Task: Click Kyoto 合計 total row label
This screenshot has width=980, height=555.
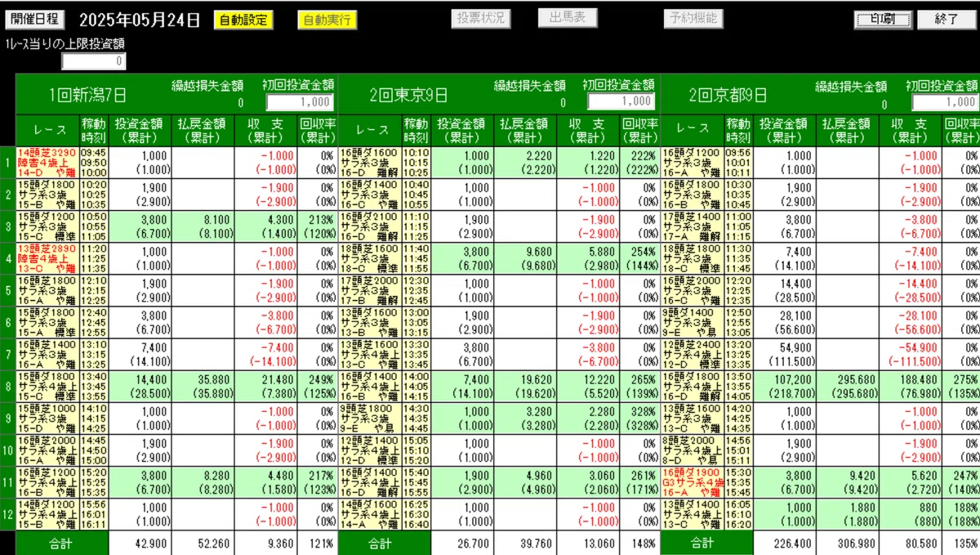Action: click(709, 542)
